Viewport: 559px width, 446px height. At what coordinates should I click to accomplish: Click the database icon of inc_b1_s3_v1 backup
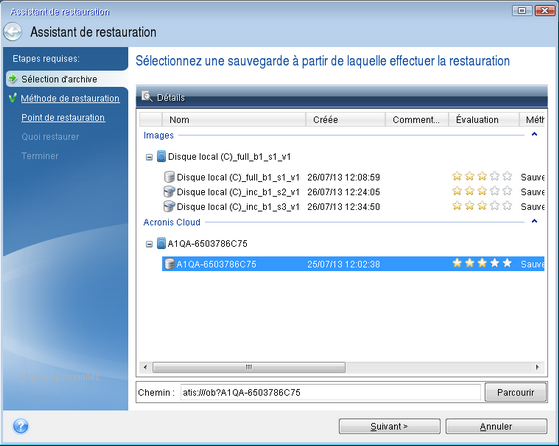(169, 206)
